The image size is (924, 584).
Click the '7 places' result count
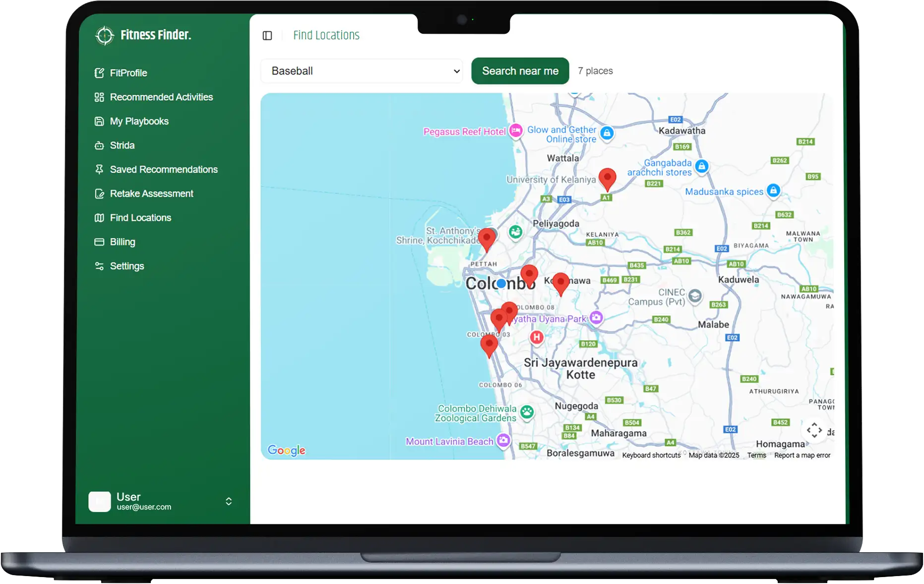[595, 71]
